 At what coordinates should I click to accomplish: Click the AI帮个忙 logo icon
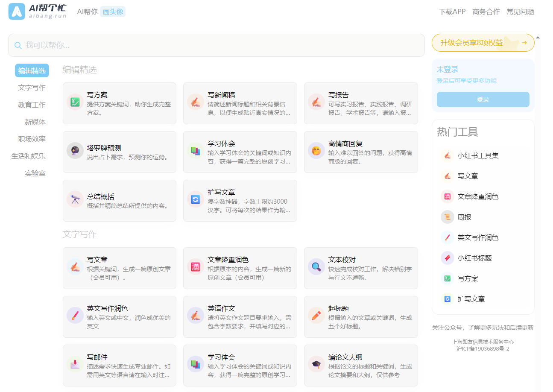click(17, 12)
